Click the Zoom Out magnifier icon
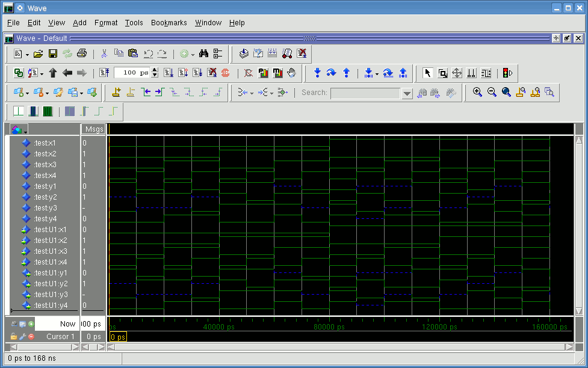Viewport: 588px width, 368px height. (x=492, y=92)
